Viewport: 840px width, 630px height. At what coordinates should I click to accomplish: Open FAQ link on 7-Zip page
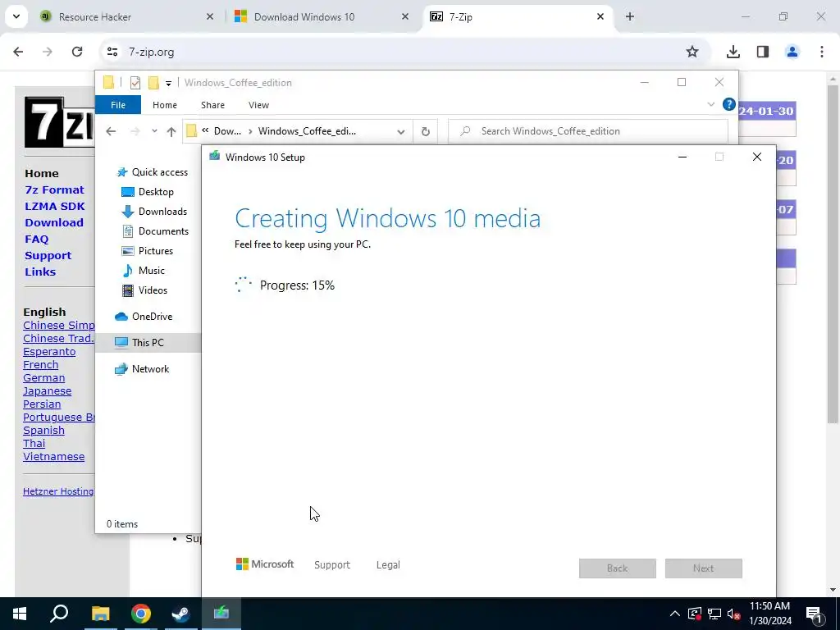click(x=36, y=239)
